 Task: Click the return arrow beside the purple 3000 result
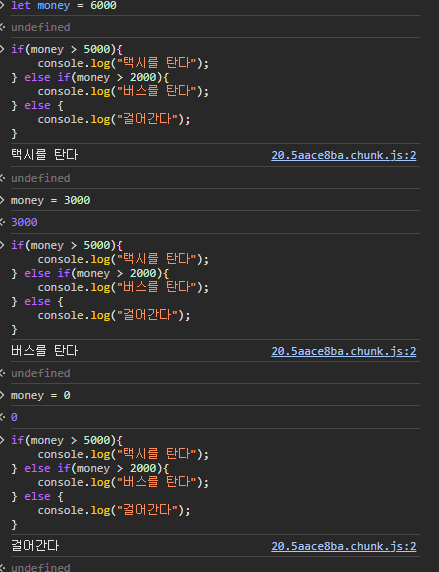2,222
